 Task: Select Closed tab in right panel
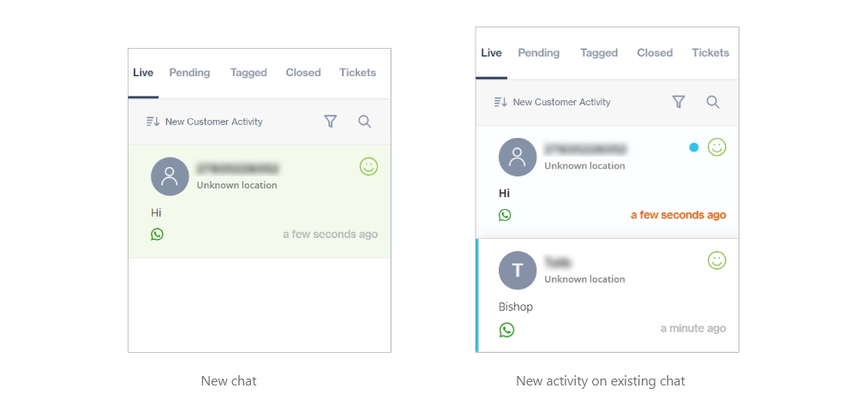click(655, 53)
